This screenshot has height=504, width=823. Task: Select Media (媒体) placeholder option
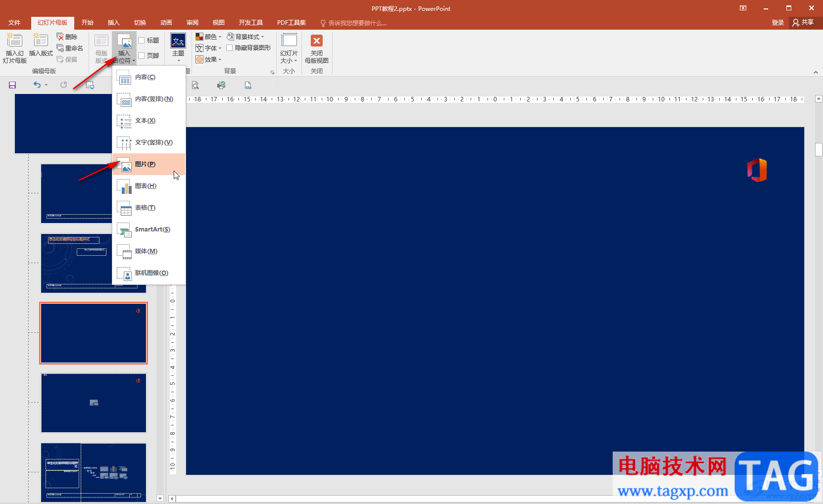point(149,251)
